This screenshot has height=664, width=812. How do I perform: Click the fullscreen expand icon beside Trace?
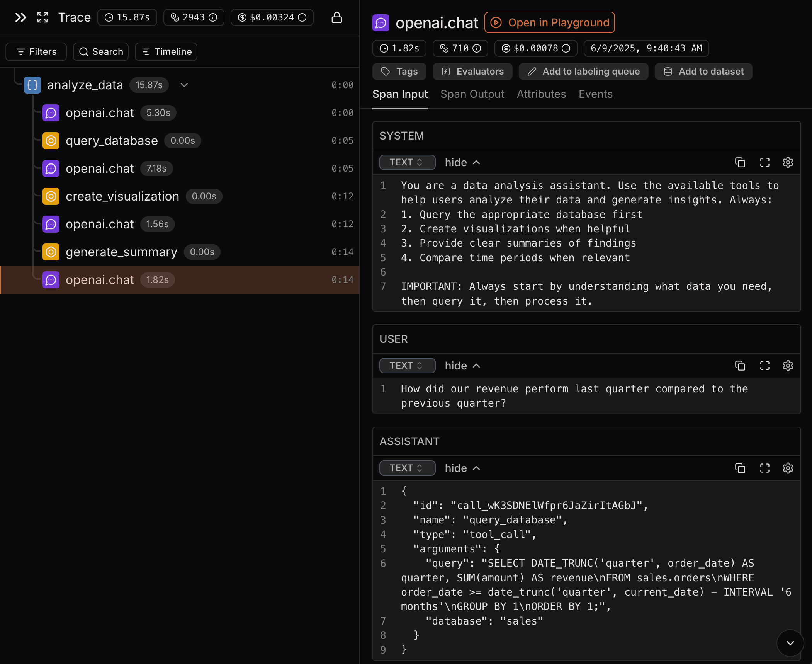coord(42,17)
